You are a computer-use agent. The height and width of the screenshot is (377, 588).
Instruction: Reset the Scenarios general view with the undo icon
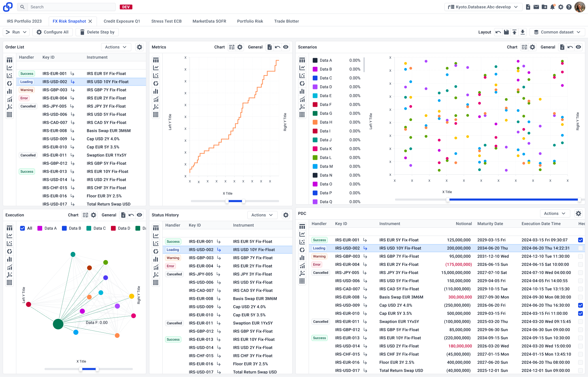click(x=570, y=47)
